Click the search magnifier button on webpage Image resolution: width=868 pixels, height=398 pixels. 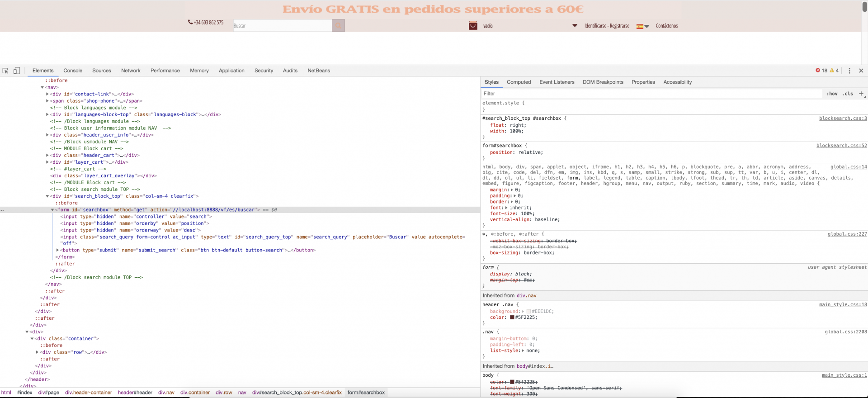tap(338, 26)
